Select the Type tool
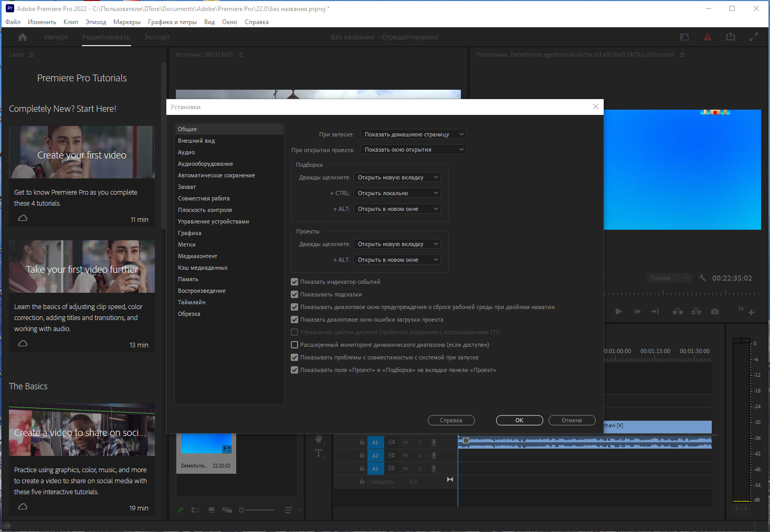 pyautogui.click(x=319, y=453)
